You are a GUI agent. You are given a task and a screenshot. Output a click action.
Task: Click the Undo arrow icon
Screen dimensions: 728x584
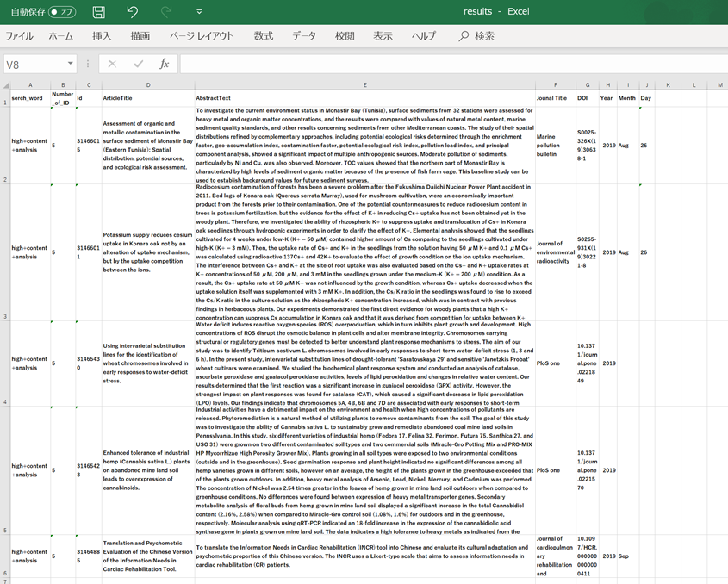(133, 12)
